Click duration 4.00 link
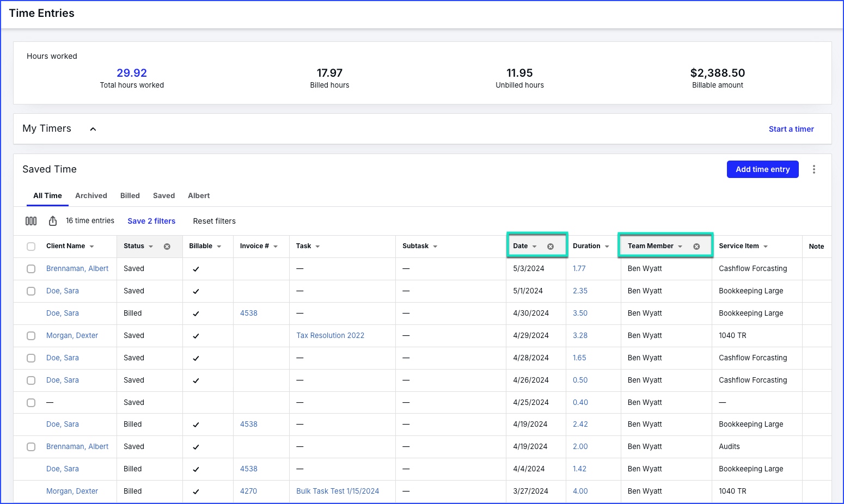 tap(580, 491)
